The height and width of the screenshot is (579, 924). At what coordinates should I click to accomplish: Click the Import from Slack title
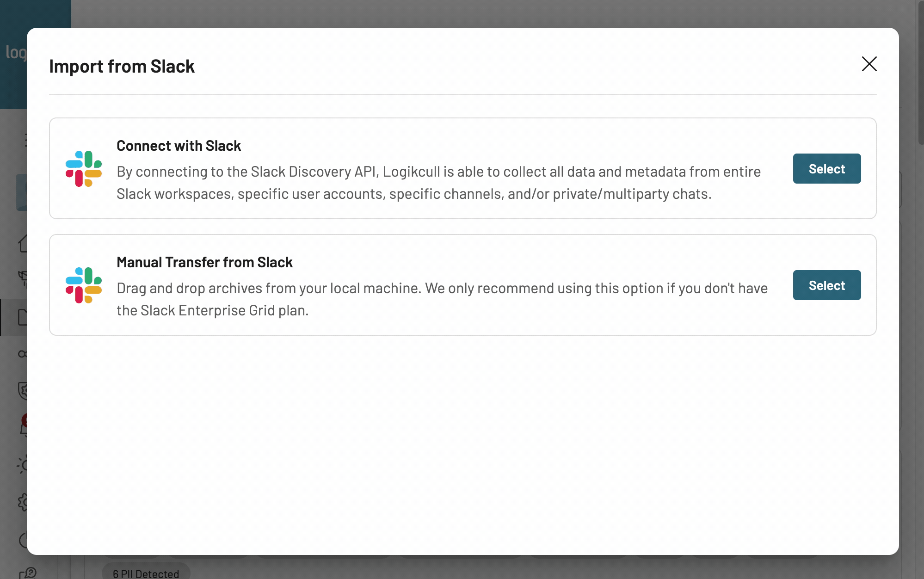point(122,66)
